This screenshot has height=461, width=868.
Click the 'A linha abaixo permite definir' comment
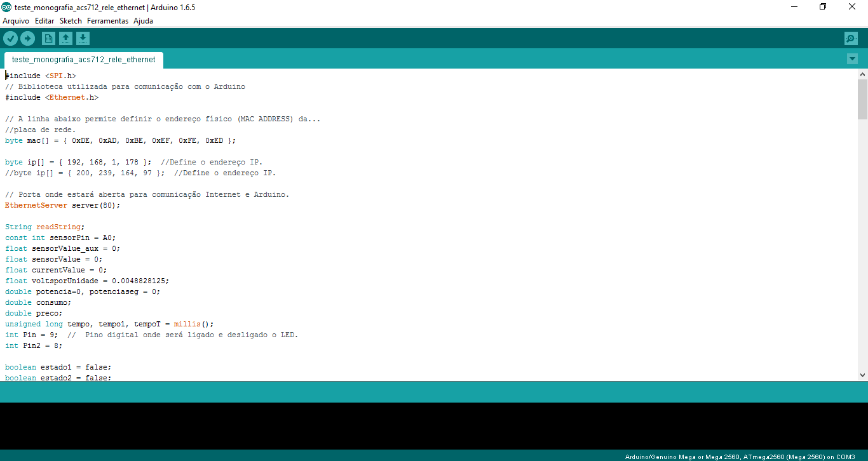(163, 119)
